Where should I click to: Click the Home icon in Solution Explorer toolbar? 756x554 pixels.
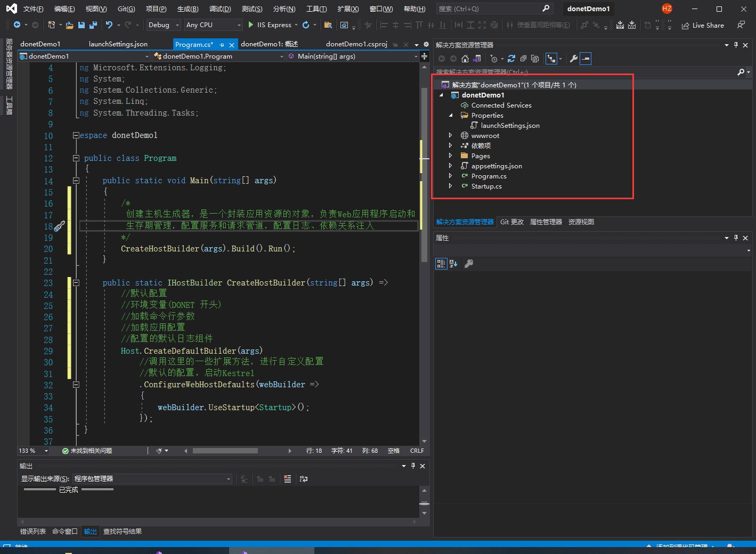[x=465, y=59]
